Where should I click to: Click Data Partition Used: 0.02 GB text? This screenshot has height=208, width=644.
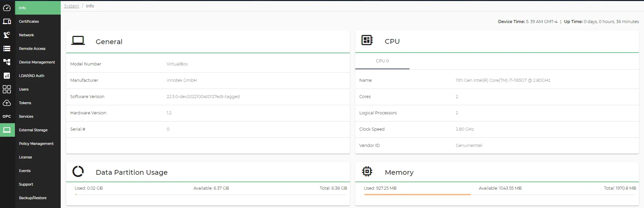(x=89, y=188)
